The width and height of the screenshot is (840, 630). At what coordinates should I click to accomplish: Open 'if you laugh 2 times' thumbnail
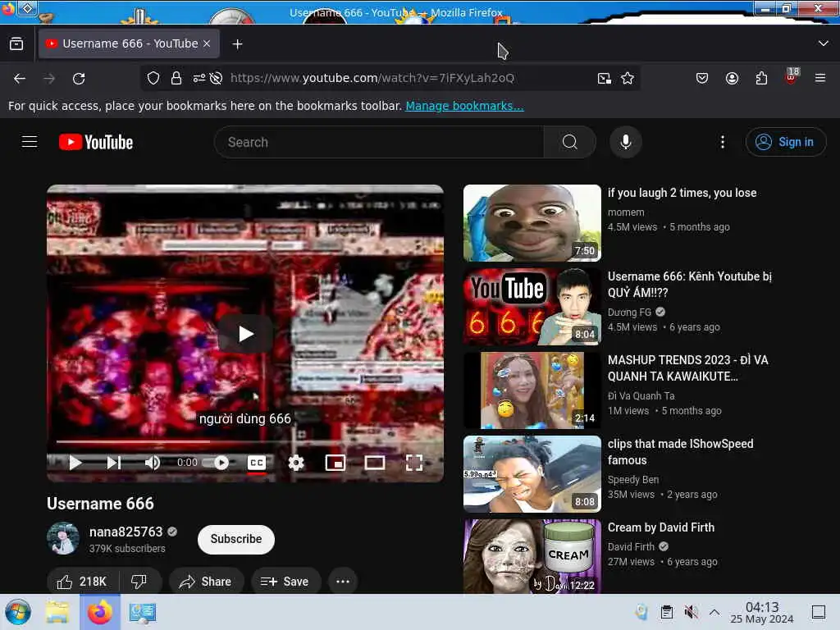click(532, 223)
